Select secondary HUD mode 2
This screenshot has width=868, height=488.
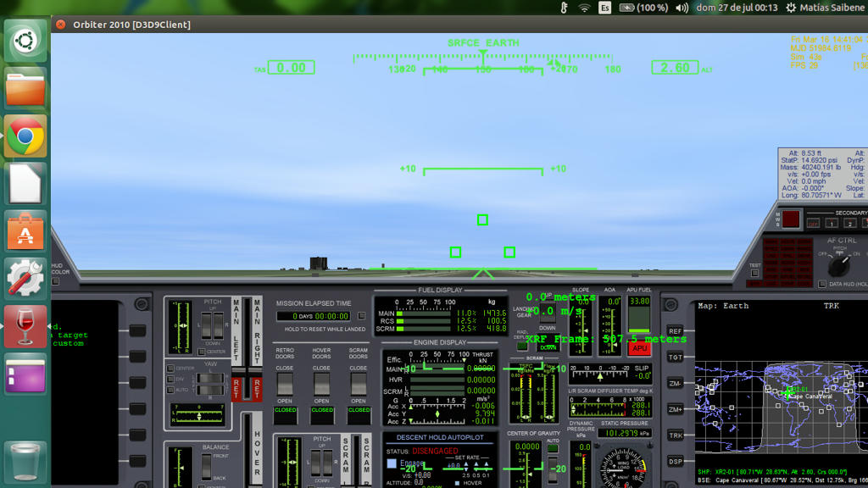pyautogui.click(x=849, y=223)
